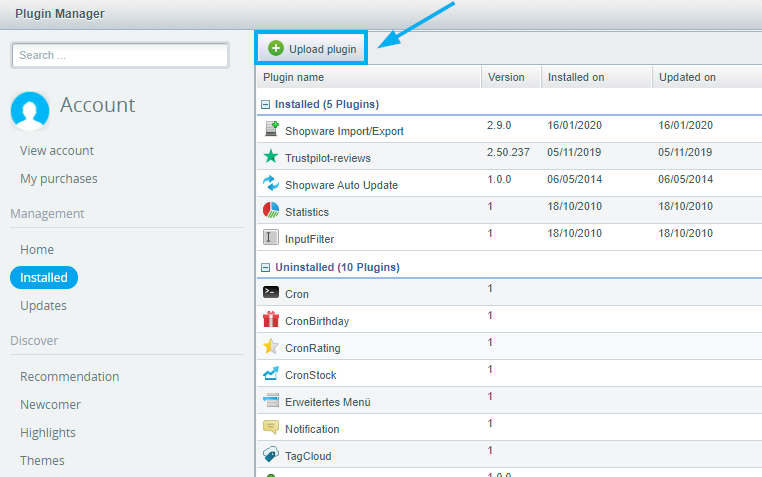Click the CronRating star icon

point(271,346)
